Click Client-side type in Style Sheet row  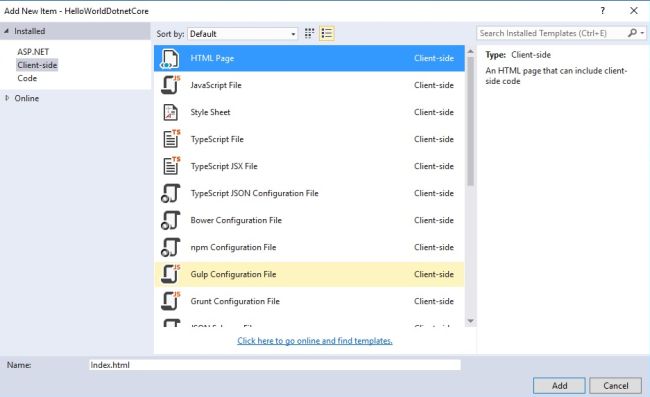(x=434, y=112)
